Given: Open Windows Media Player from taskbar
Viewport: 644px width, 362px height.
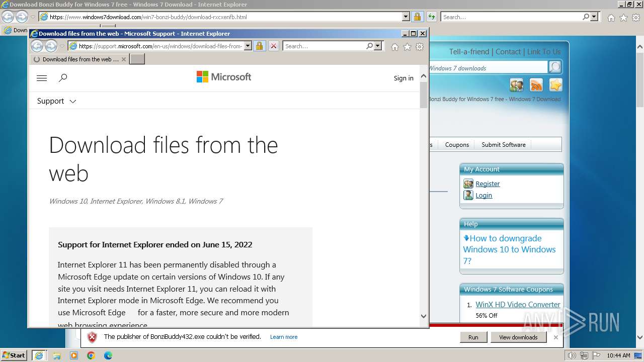Looking at the screenshot, I should (74, 355).
